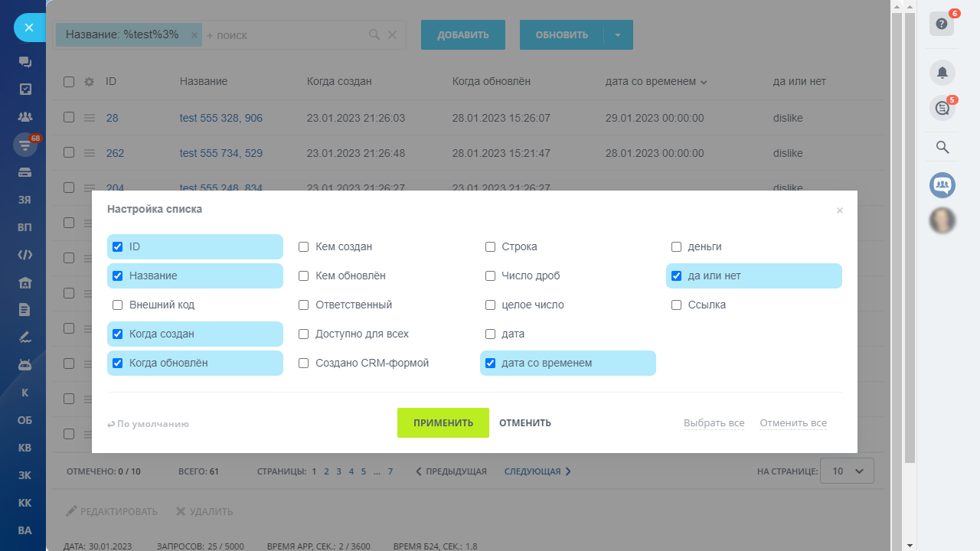Go to the 'СЛЕДУЮЩАЯ' page
Viewport: 980px width, 551px height.
pyautogui.click(x=538, y=471)
